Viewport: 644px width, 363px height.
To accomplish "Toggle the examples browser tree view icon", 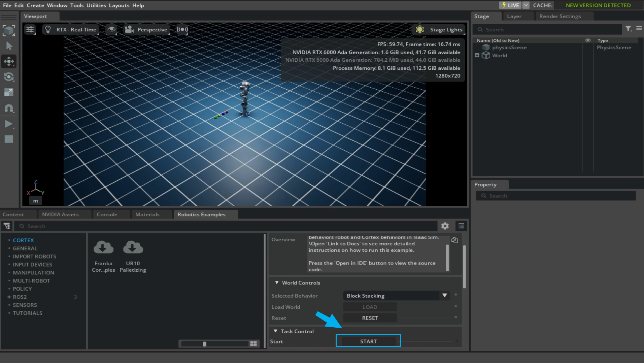I will pyautogui.click(x=7, y=226).
